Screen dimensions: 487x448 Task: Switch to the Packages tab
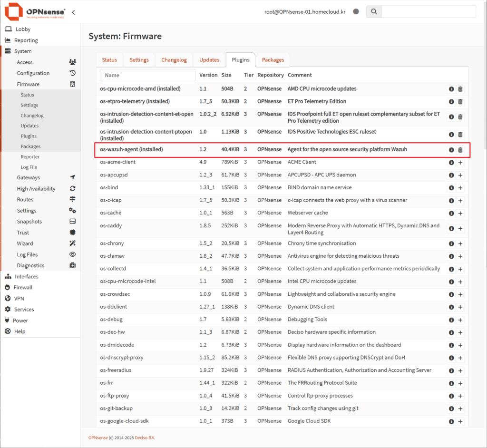(273, 60)
